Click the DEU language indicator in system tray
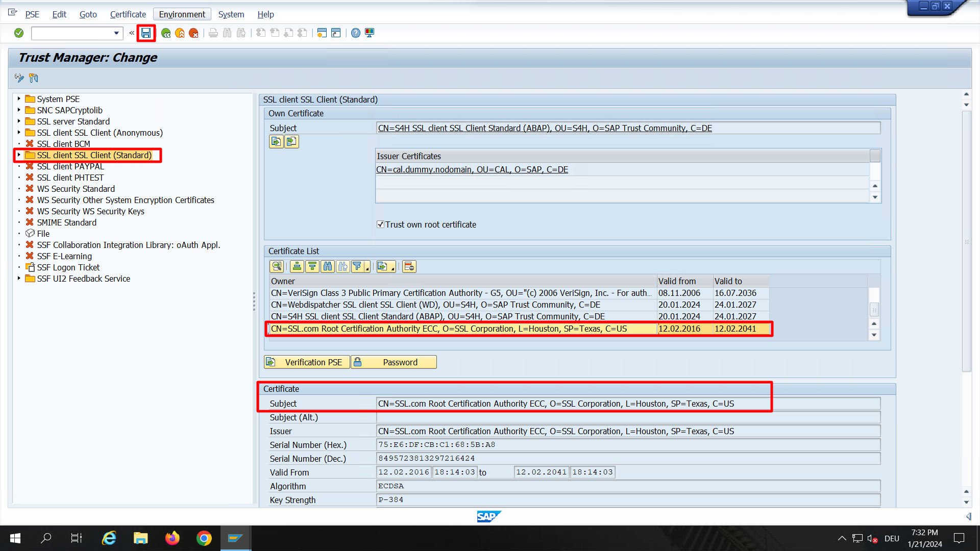The width and height of the screenshot is (980, 551). (x=892, y=538)
